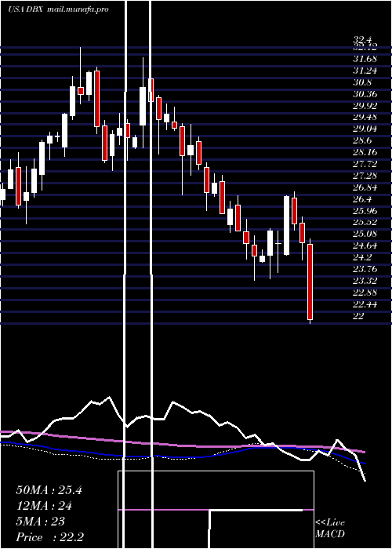Click the 26.4 price axis label
This screenshot has width=392, height=549.
(362, 199)
